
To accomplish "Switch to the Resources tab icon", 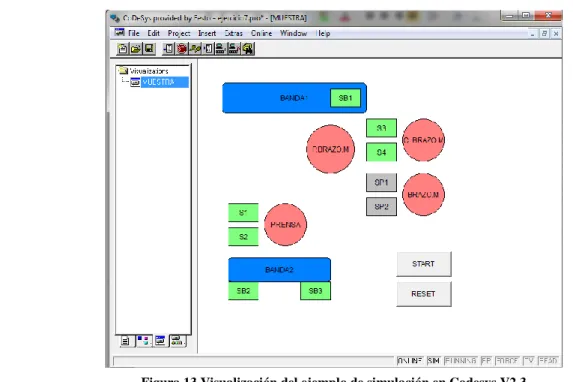I will [178, 341].
